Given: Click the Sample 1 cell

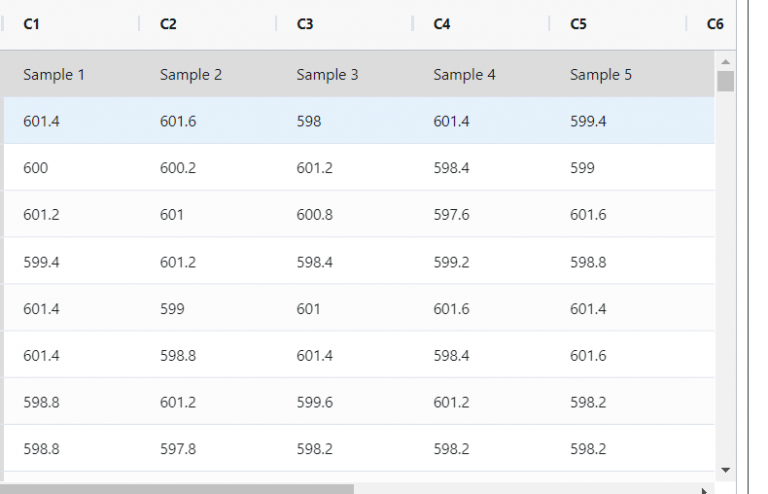Looking at the screenshot, I should tap(54, 74).
